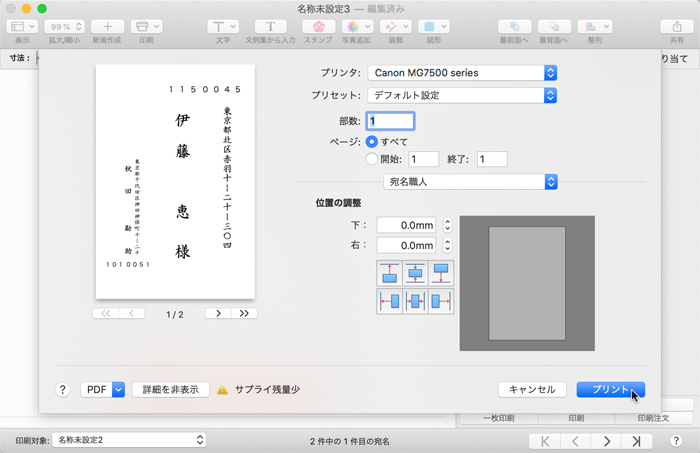
Task: Open the プリセット デフォルト設定 dropdown
Action: point(461,96)
